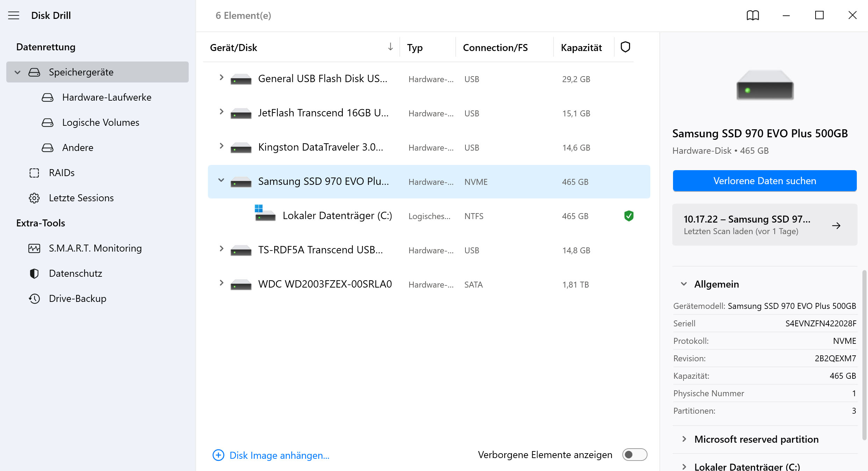This screenshot has width=868, height=471.
Task: Click SATA connection cell
Action: click(473, 285)
